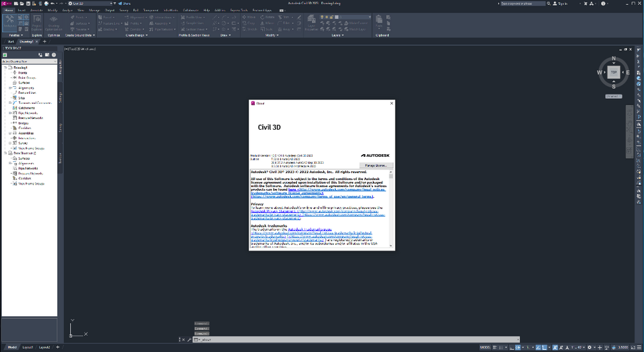This screenshot has height=352, width=644.
Task: Click the Corridor tool in the ribbon
Action: click(x=135, y=29)
